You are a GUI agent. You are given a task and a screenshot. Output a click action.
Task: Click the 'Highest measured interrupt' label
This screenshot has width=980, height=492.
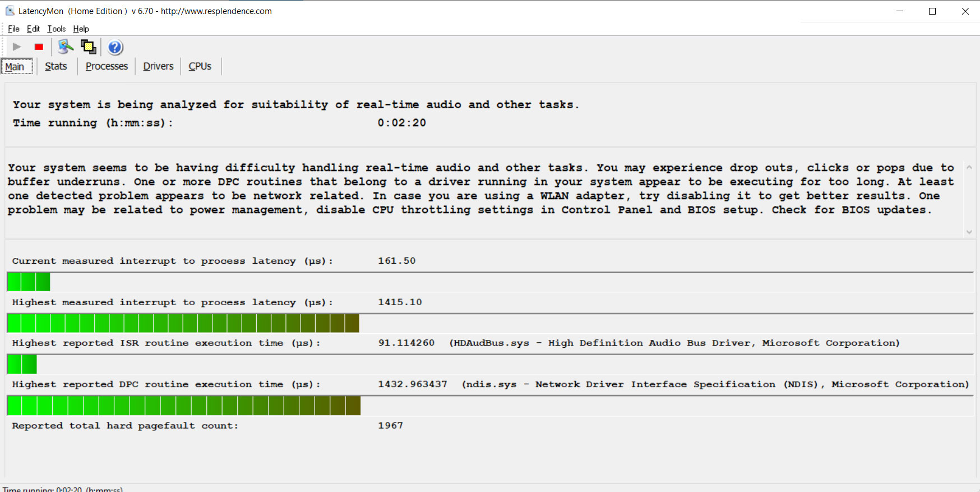172,302
